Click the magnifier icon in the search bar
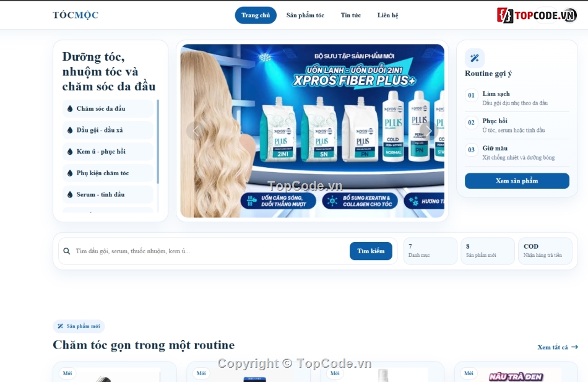 (x=67, y=251)
